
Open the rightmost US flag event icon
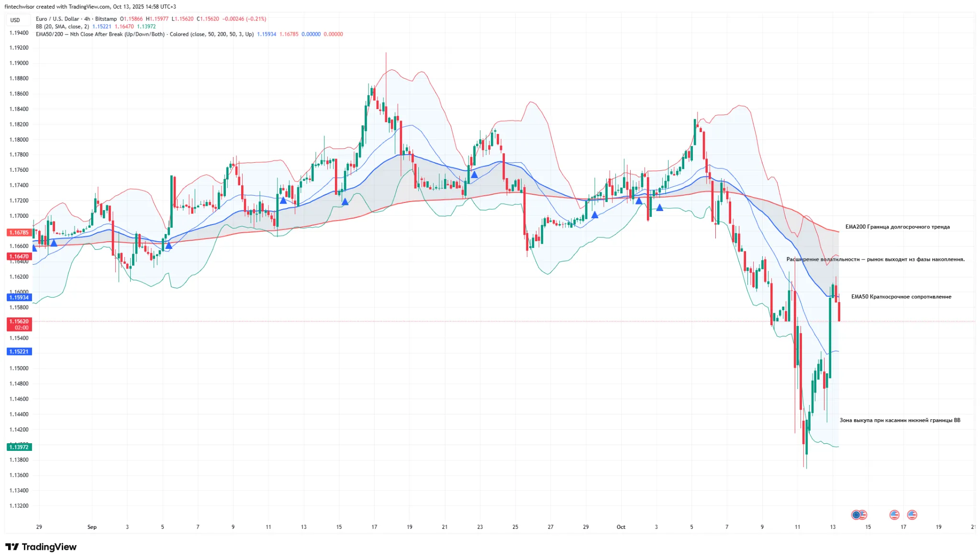(912, 515)
